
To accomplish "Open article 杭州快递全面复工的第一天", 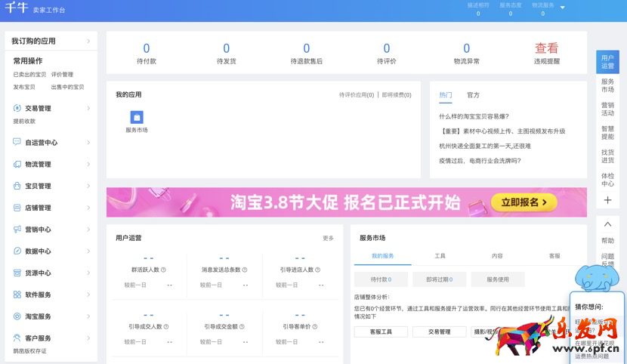I will (x=485, y=146).
